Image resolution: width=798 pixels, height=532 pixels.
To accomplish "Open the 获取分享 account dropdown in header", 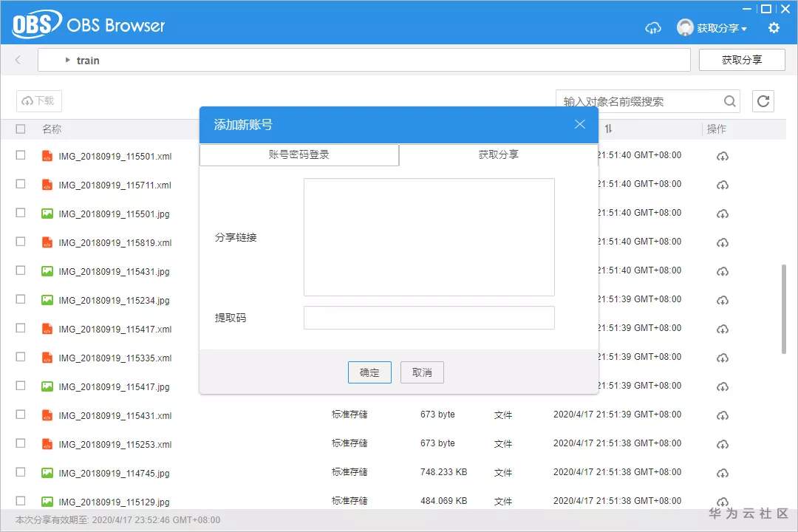I will coord(722,28).
